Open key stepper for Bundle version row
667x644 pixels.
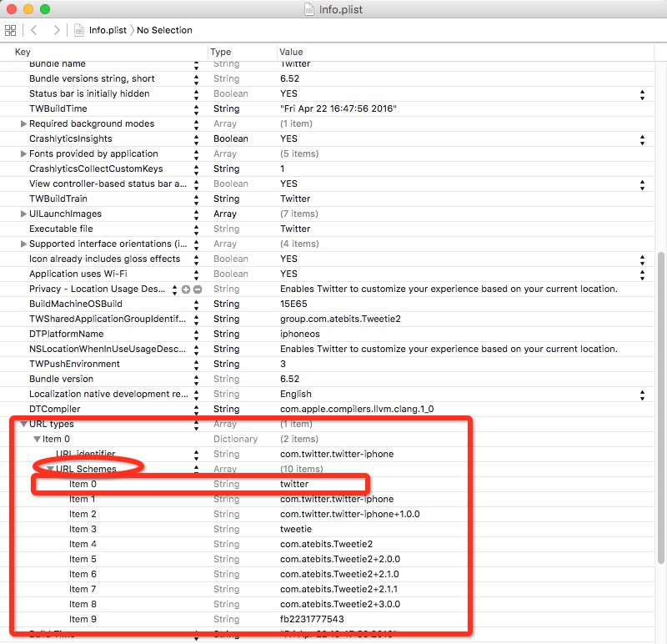pyautogui.click(x=196, y=380)
